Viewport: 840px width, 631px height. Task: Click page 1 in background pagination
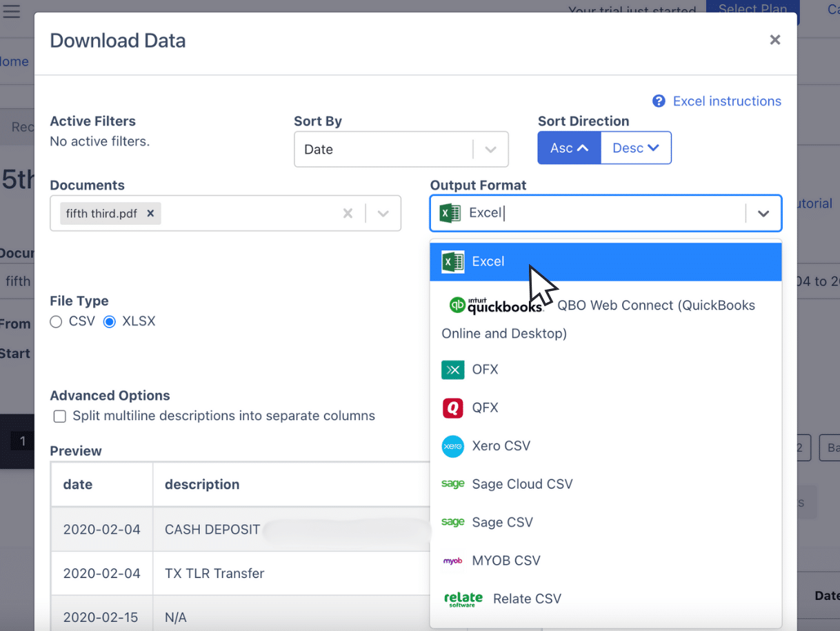22,441
